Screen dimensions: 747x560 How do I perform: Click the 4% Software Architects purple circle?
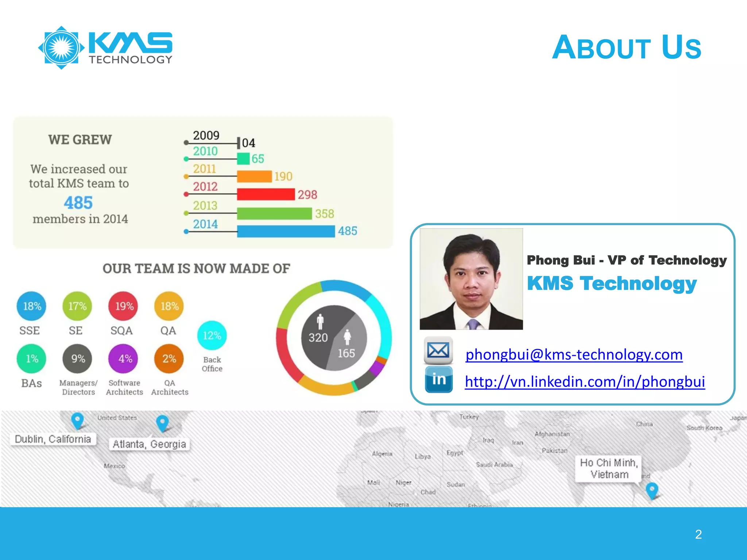point(123,359)
